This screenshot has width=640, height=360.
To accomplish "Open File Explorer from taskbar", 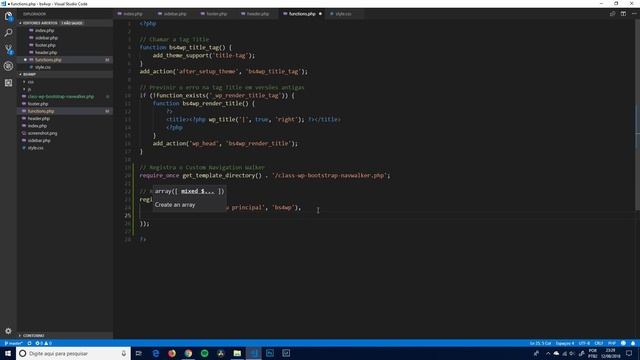I will pos(237,353).
